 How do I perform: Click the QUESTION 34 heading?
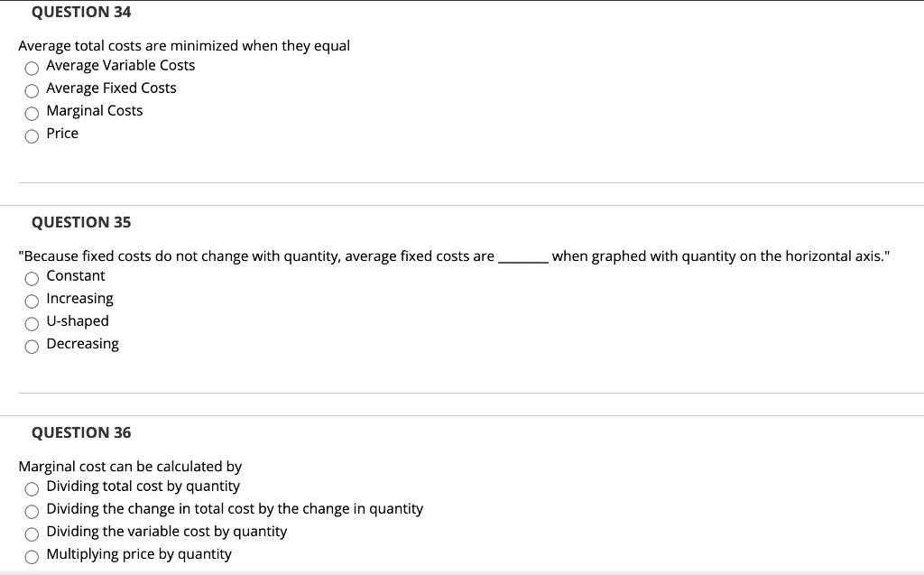tap(81, 12)
